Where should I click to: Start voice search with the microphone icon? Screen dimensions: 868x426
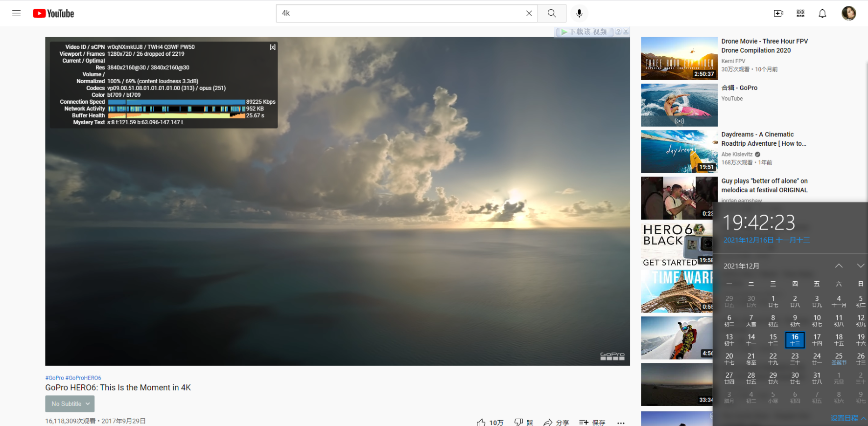coord(579,13)
